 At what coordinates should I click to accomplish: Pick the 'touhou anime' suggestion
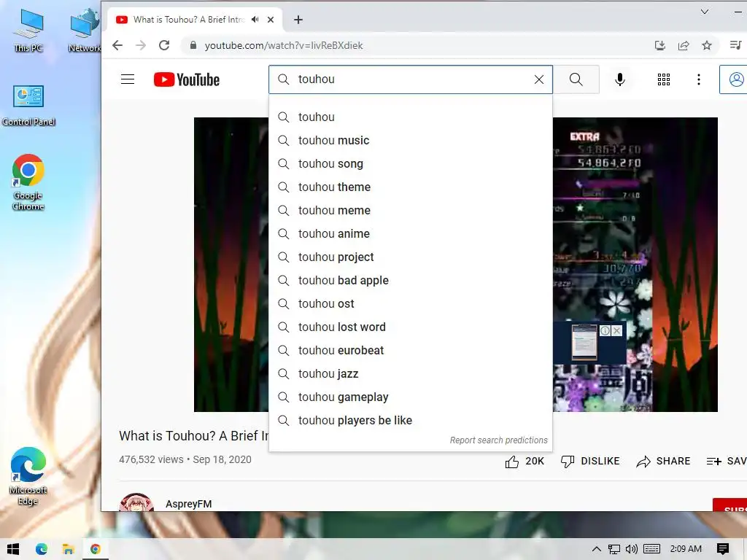click(411, 233)
